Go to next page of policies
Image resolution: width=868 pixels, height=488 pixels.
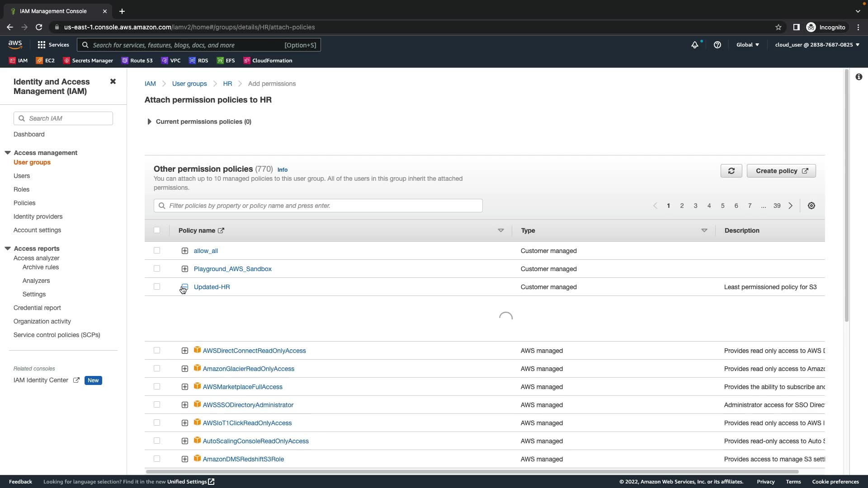(x=791, y=206)
